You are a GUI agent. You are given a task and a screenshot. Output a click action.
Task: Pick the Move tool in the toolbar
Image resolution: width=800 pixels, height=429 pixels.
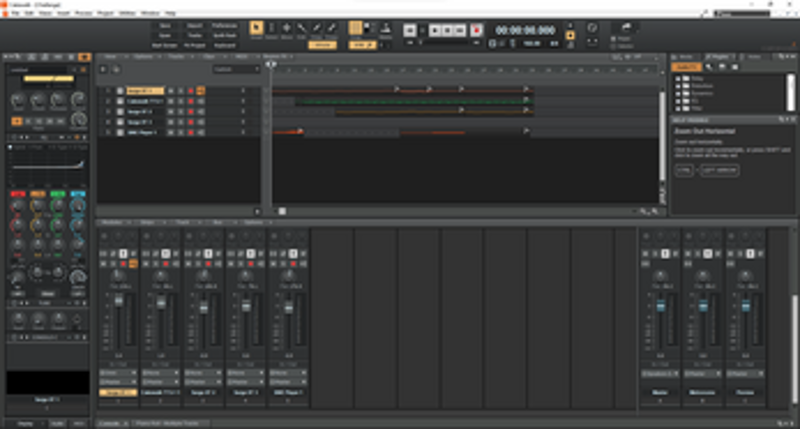click(x=287, y=29)
